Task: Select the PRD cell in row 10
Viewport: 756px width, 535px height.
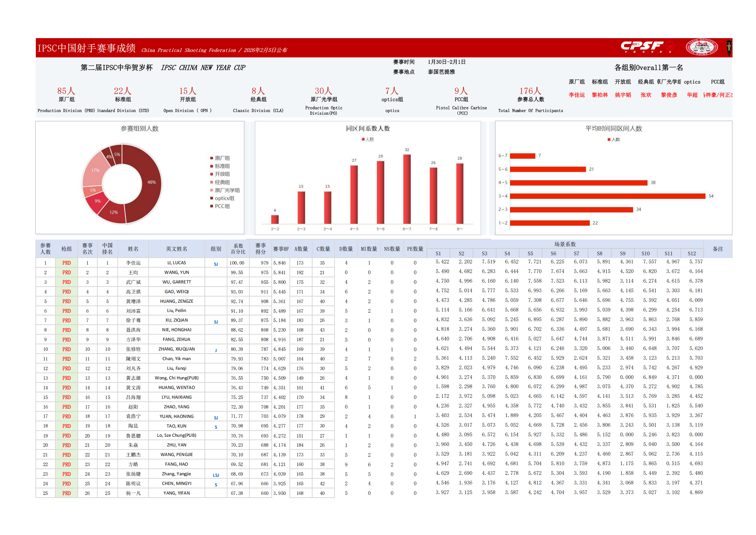Action: [x=67, y=349]
